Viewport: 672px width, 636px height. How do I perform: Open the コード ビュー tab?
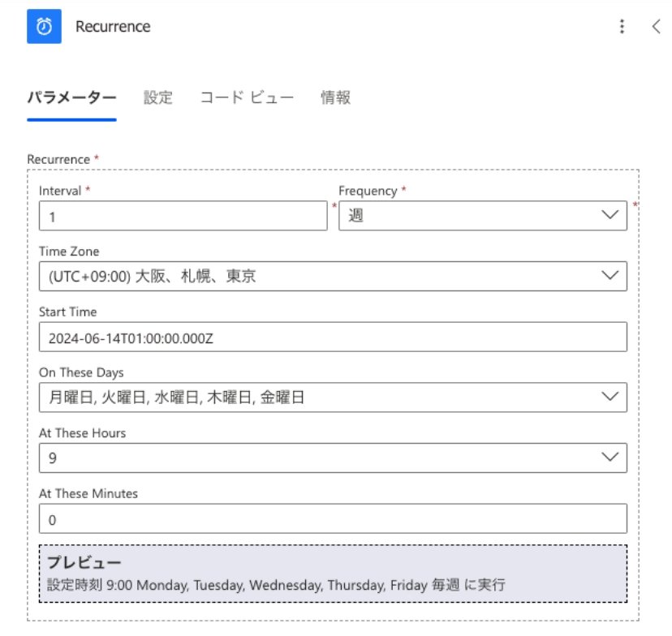pyautogui.click(x=247, y=97)
